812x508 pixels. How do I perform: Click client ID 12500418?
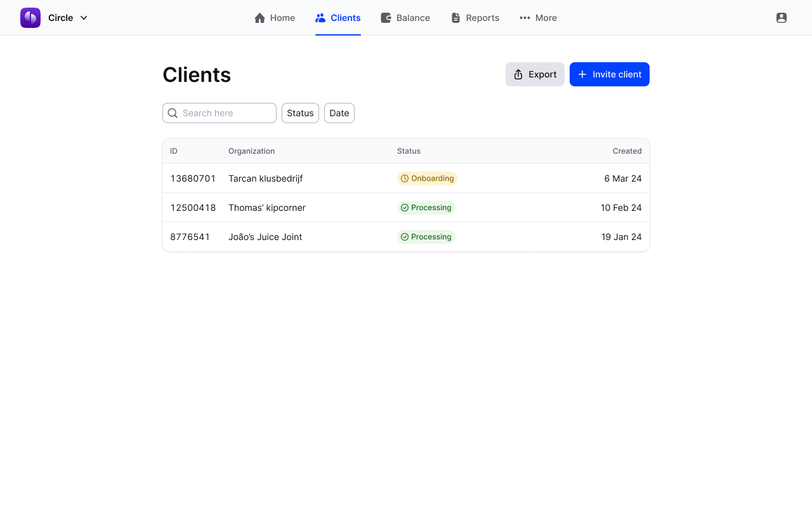click(x=193, y=208)
